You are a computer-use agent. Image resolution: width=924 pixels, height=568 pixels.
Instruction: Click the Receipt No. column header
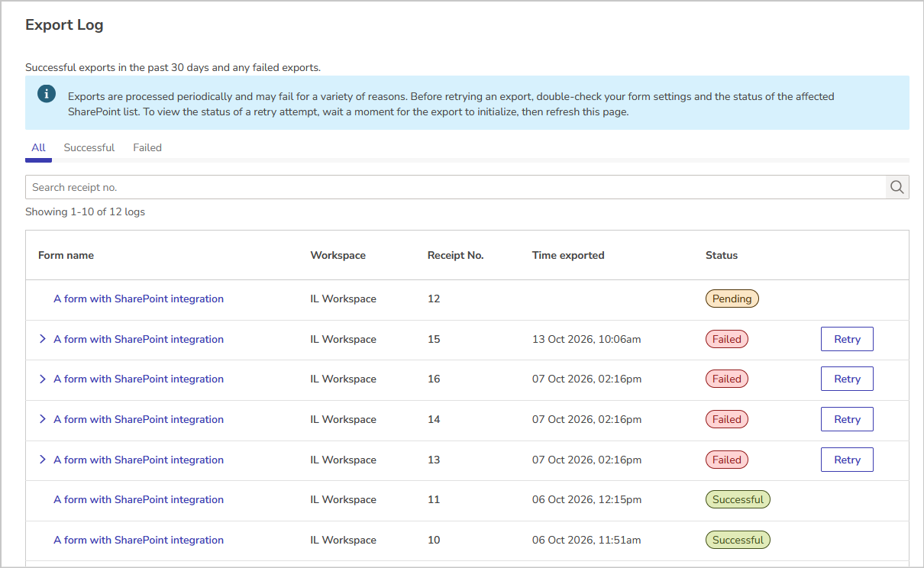tap(455, 255)
